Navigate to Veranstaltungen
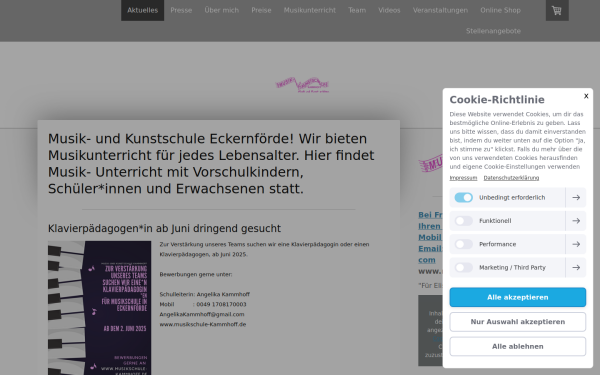 440,10
